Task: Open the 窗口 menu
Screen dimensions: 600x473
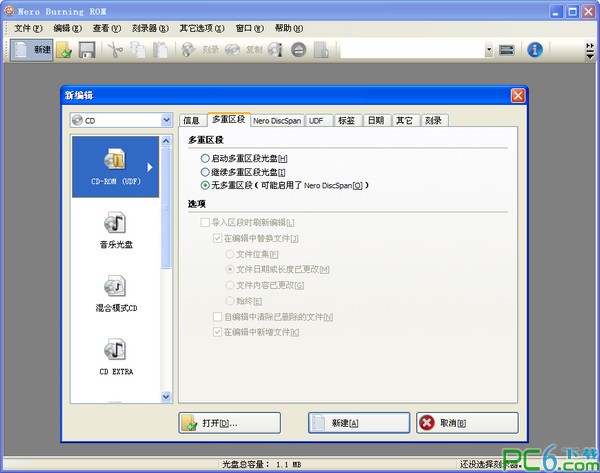Action: coord(250,28)
